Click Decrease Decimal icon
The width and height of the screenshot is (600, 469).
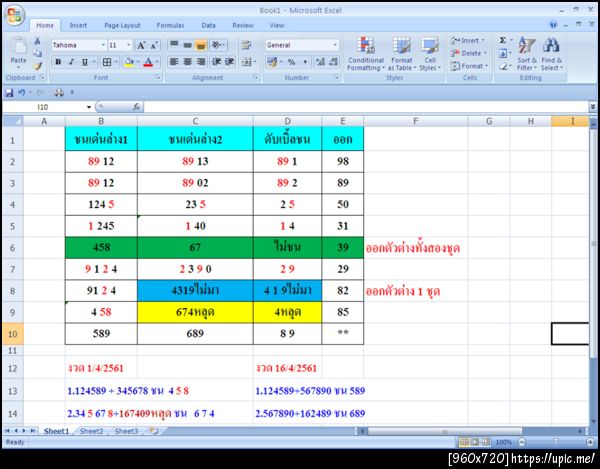click(x=334, y=62)
